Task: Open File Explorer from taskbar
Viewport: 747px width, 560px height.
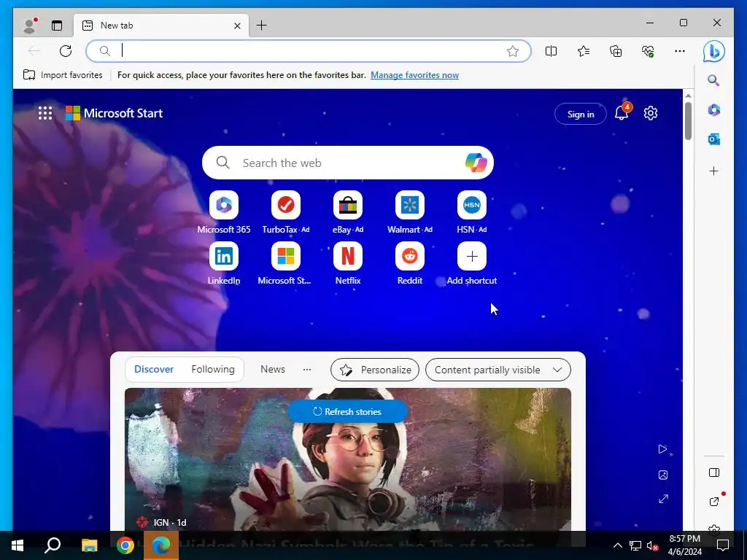Action: click(89, 545)
